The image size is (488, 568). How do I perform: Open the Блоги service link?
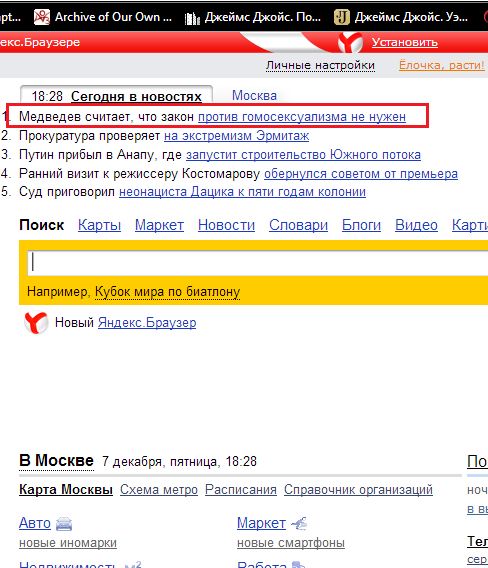coord(362,225)
